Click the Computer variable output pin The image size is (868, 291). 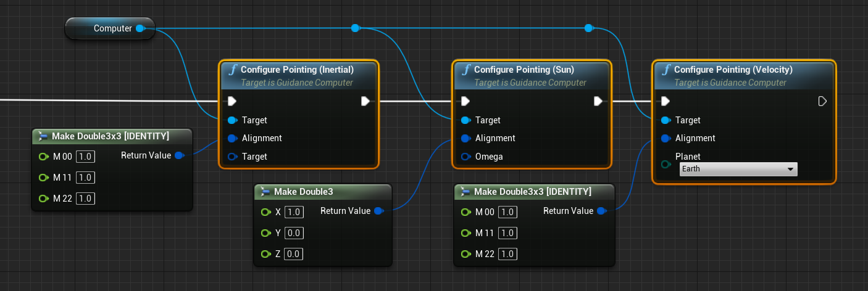pos(140,28)
